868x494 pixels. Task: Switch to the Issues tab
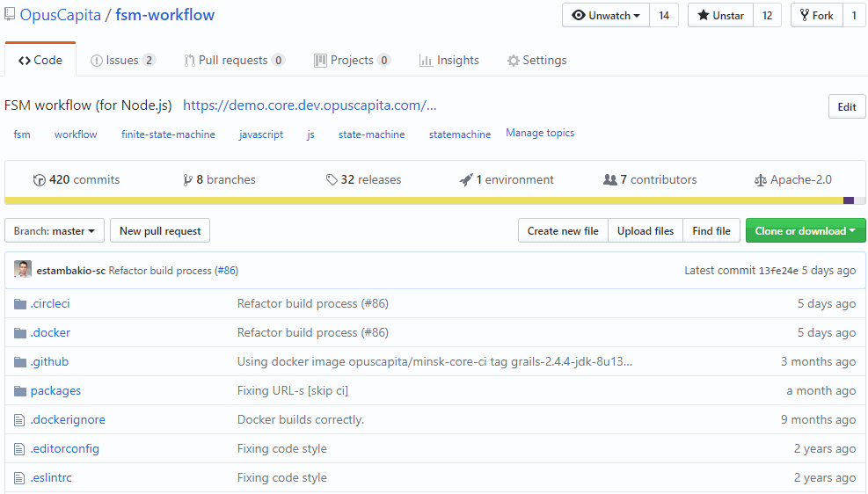point(122,61)
